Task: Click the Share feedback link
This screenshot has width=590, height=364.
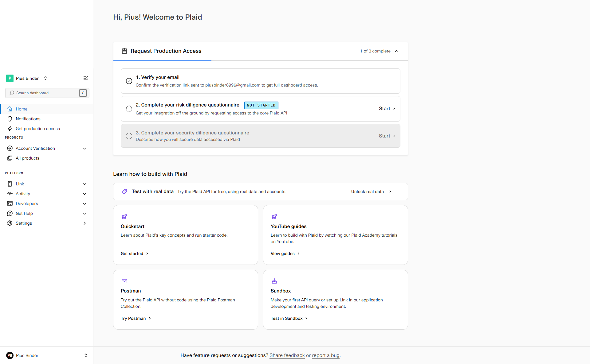Action: pyautogui.click(x=287, y=355)
